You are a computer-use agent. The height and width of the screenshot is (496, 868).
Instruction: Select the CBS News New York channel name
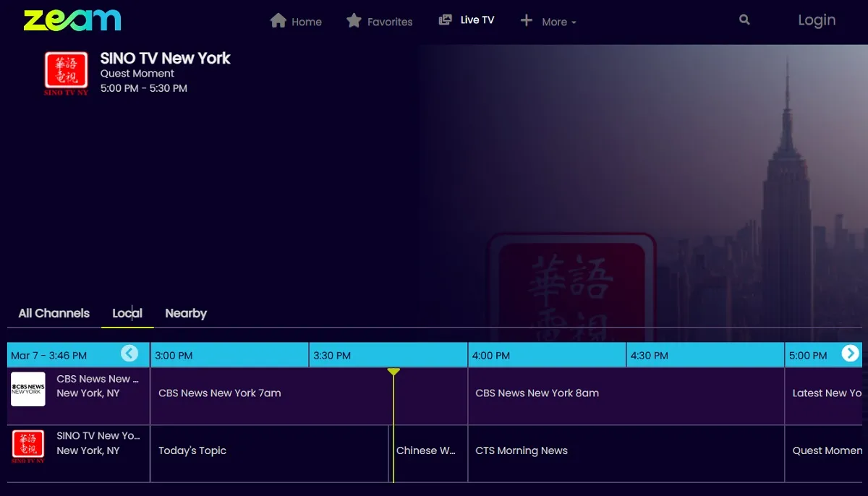point(98,379)
